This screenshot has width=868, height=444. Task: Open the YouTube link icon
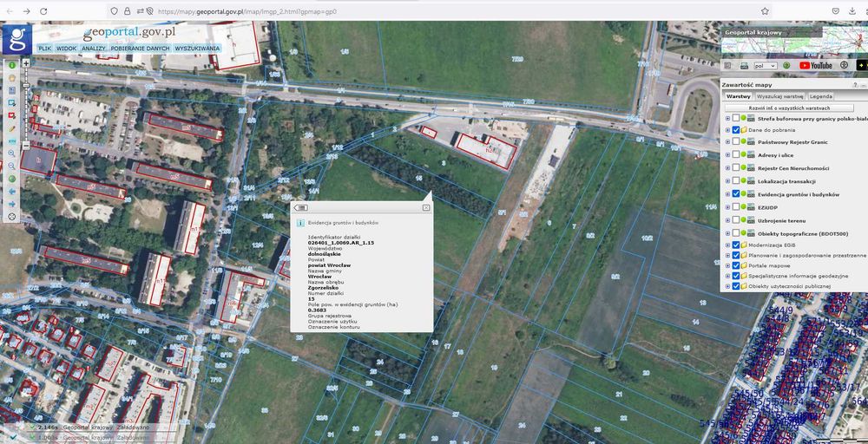point(816,65)
